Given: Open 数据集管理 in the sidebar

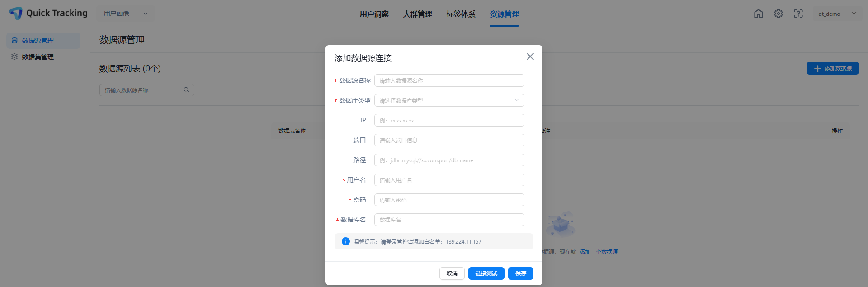Looking at the screenshot, I should pos(43,56).
